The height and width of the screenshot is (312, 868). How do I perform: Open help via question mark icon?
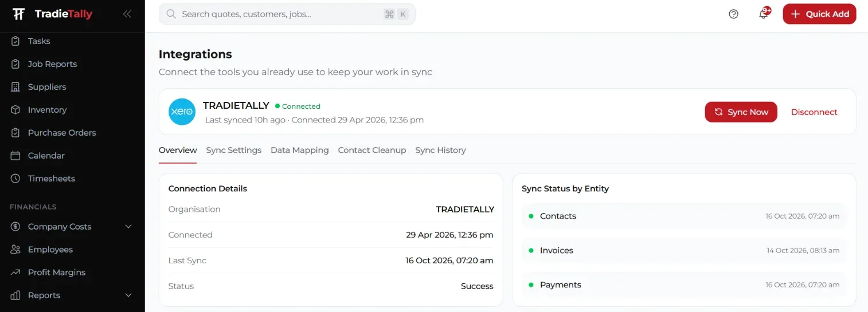[733, 14]
